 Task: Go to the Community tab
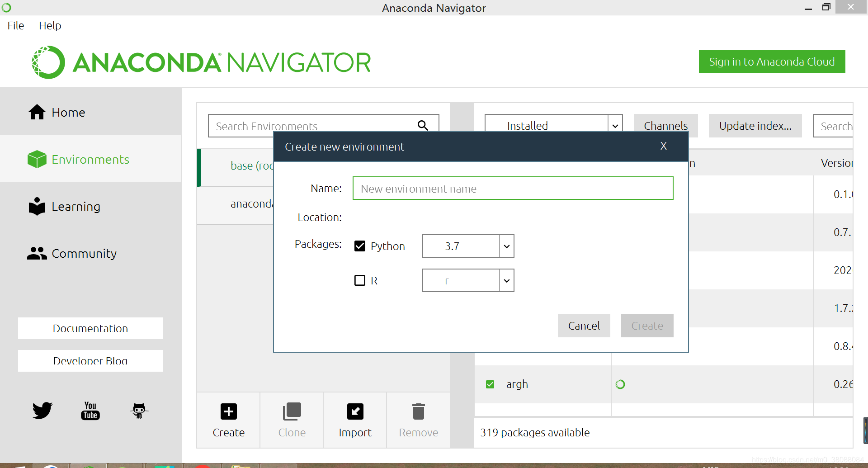point(90,253)
